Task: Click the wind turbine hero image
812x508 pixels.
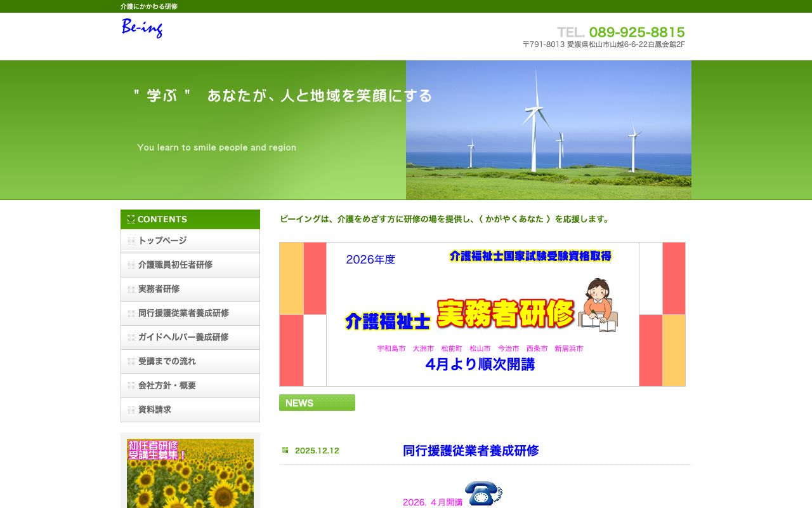Action: tap(548, 130)
